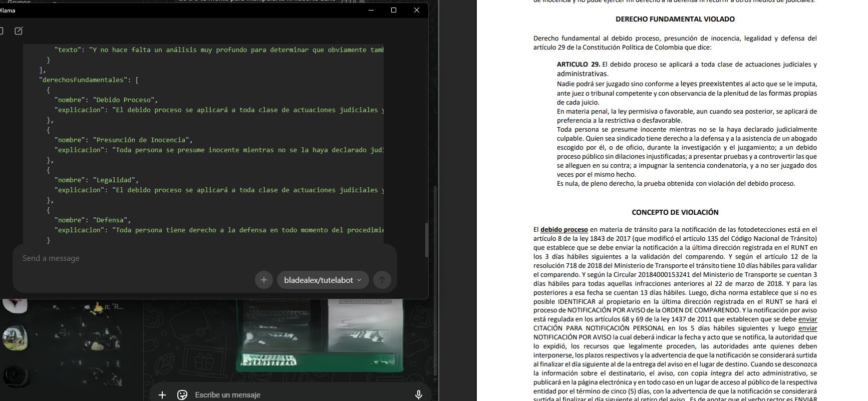Screen dimensions: 868x401
Task: Maximize the Ollama window
Action: tap(394, 10)
